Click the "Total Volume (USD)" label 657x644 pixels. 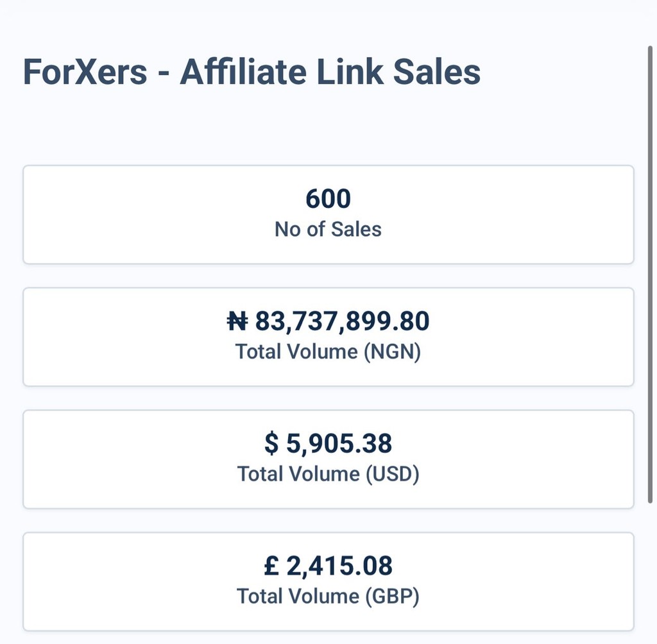coord(328,474)
